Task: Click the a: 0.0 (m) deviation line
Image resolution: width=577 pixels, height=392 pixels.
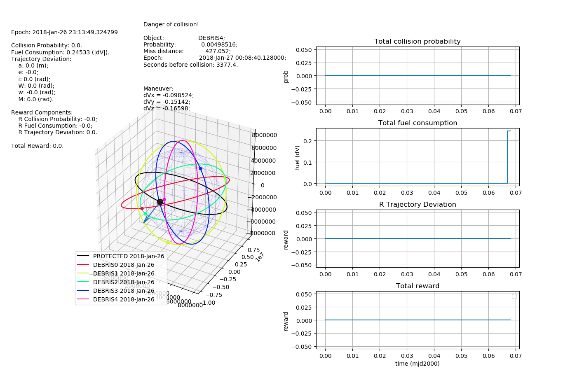Action: pos(33,65)
